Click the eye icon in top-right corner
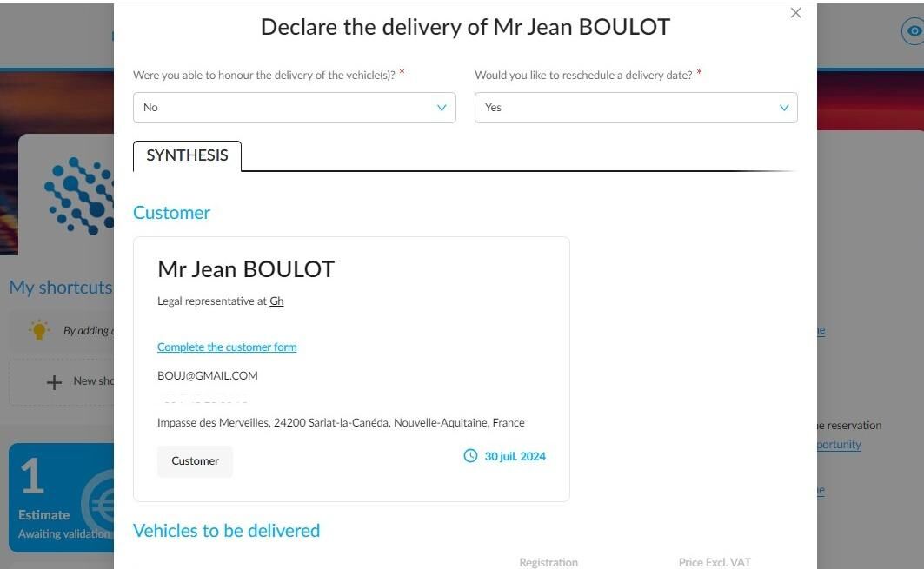 (914, 30)
